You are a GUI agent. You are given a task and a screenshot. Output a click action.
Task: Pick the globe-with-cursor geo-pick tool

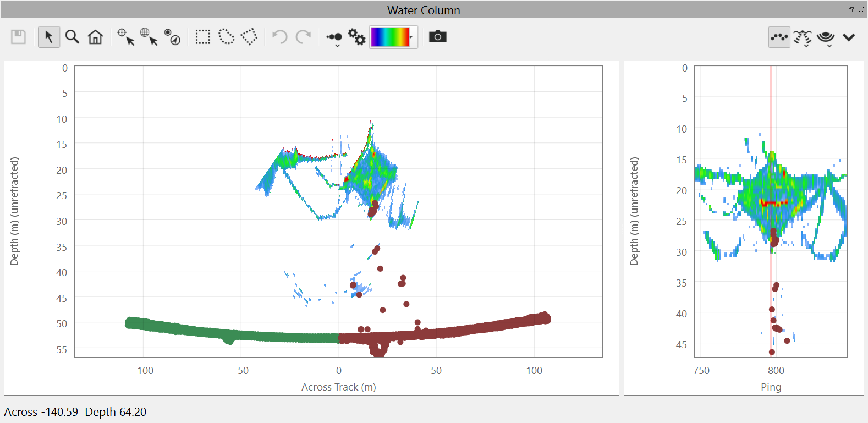tap(149, 37)
